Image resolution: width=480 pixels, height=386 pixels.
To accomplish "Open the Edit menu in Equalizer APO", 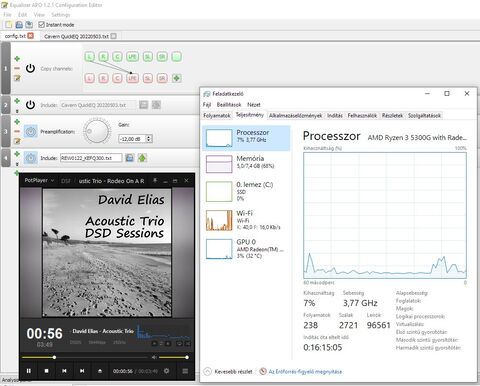I will [x=22, y=15].
